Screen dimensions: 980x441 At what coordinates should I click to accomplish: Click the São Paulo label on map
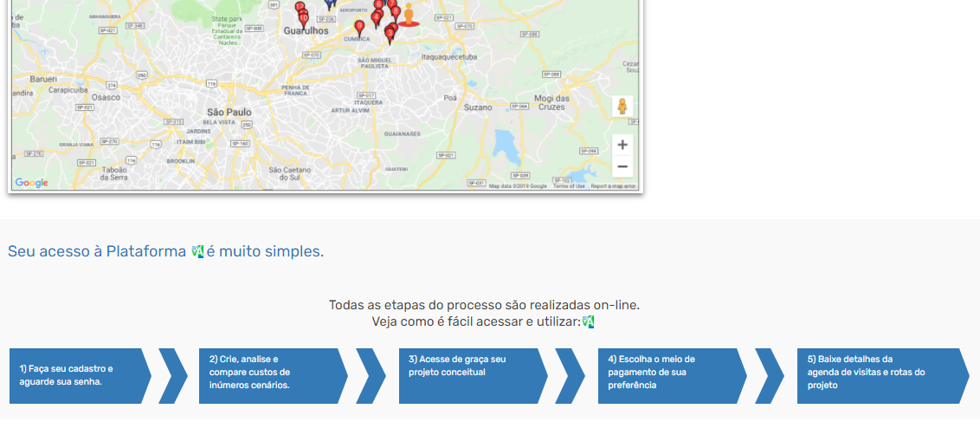pos(229,113)
